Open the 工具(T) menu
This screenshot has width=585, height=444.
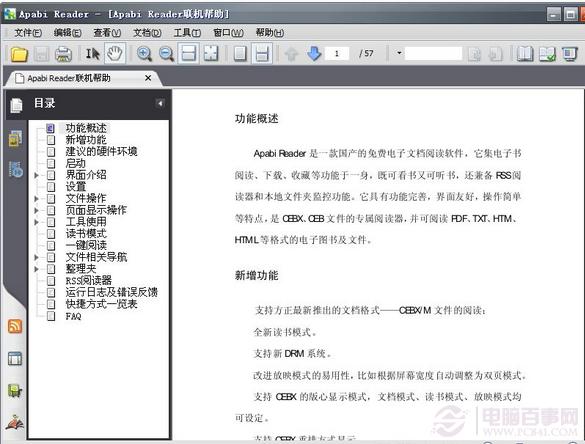[x=187, y=33]
